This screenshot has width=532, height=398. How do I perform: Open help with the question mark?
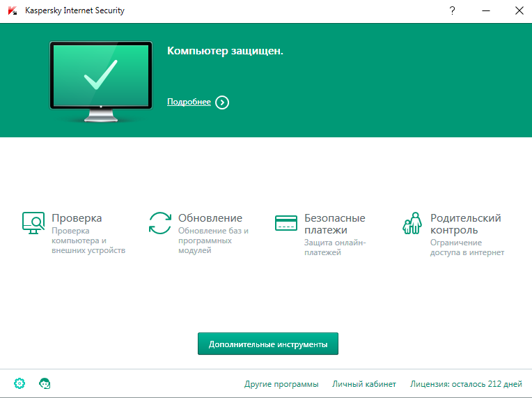click(452, 10)
